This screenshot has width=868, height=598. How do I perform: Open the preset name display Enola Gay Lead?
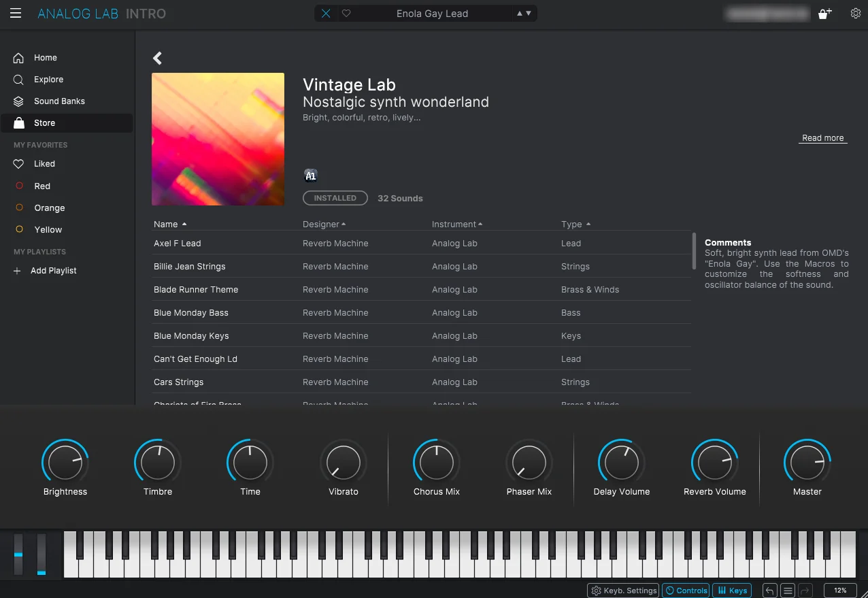[433, 14]
